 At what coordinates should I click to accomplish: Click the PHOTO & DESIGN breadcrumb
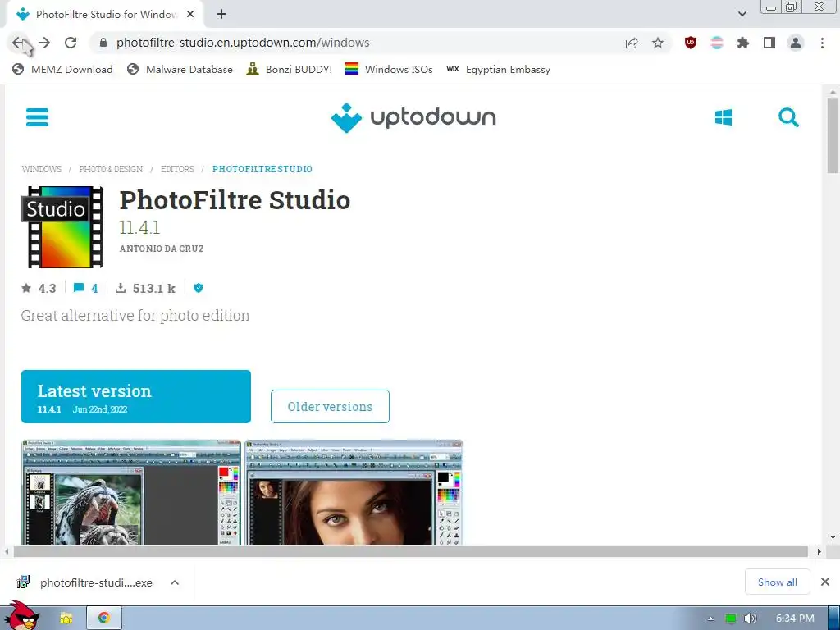[111, 169]
